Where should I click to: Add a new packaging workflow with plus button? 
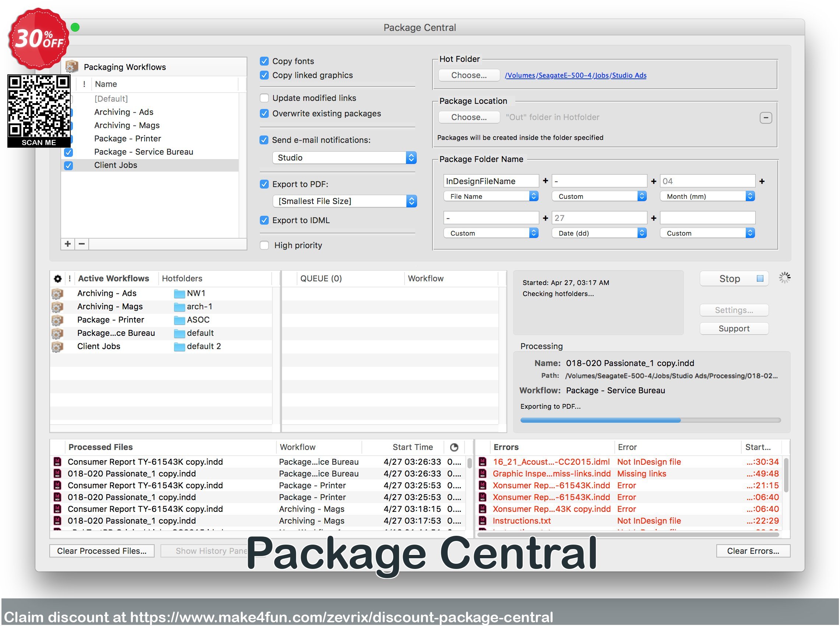[x=68, y=244]
